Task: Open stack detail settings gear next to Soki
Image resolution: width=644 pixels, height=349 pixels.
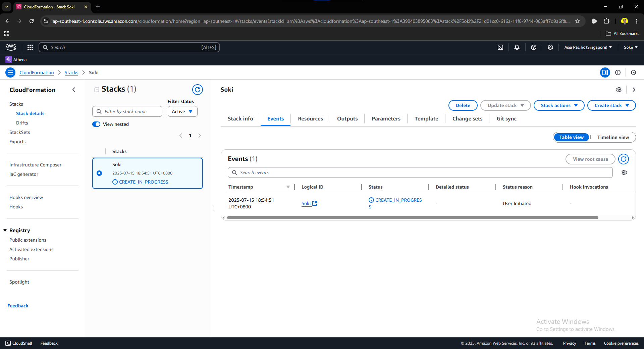Action: (619, 90)
